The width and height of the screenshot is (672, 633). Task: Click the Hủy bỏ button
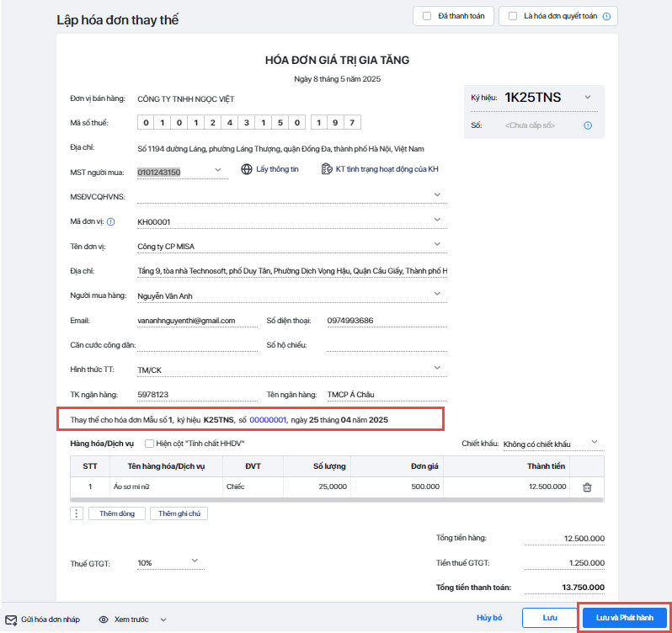(x=489, y=618)
